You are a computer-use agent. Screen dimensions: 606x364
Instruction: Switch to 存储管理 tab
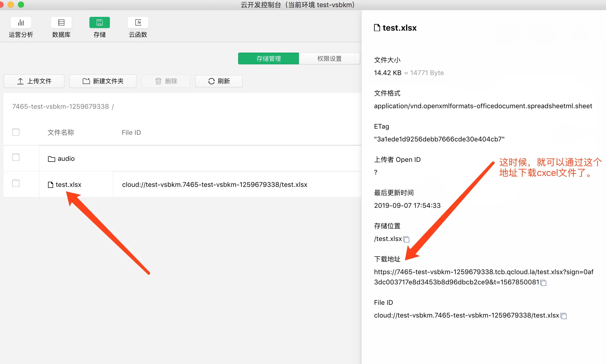coord(269,58)
